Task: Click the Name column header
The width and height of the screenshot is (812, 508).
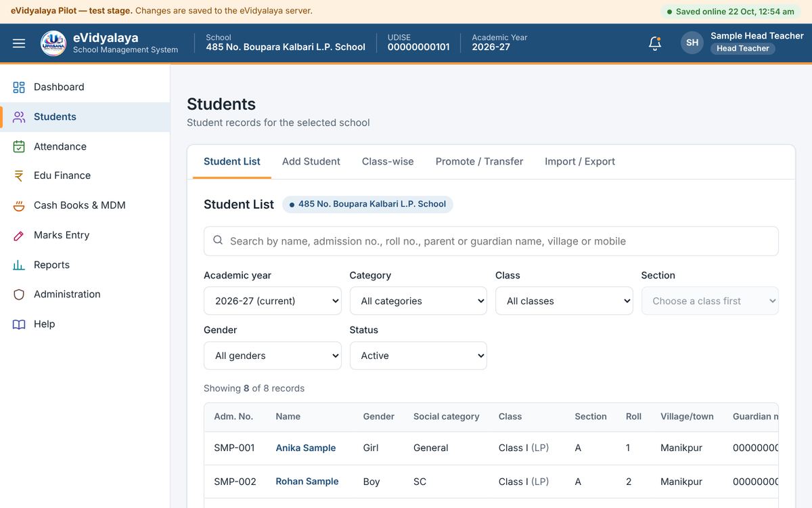Action: click(288, 417)
